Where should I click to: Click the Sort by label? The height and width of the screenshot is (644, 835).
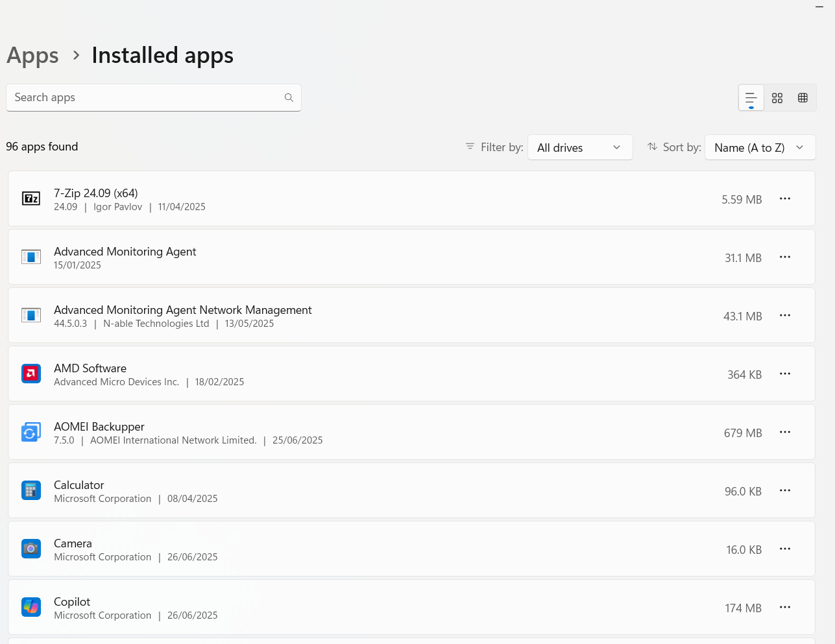click(682, 147)
